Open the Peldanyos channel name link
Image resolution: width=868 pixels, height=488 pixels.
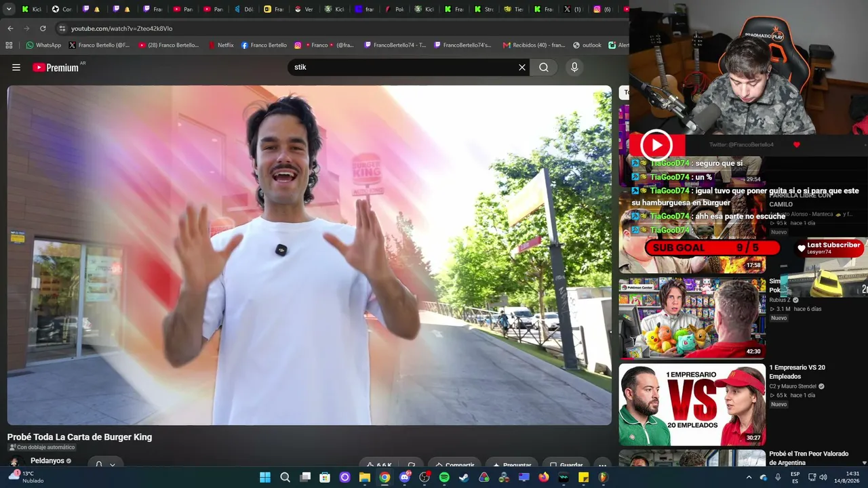[47, 461]
